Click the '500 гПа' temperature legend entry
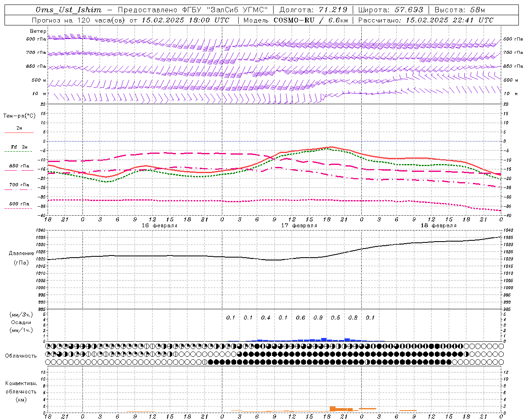Image resolution: width=525 pixels, height=420 pixels. tap(19, 203)
